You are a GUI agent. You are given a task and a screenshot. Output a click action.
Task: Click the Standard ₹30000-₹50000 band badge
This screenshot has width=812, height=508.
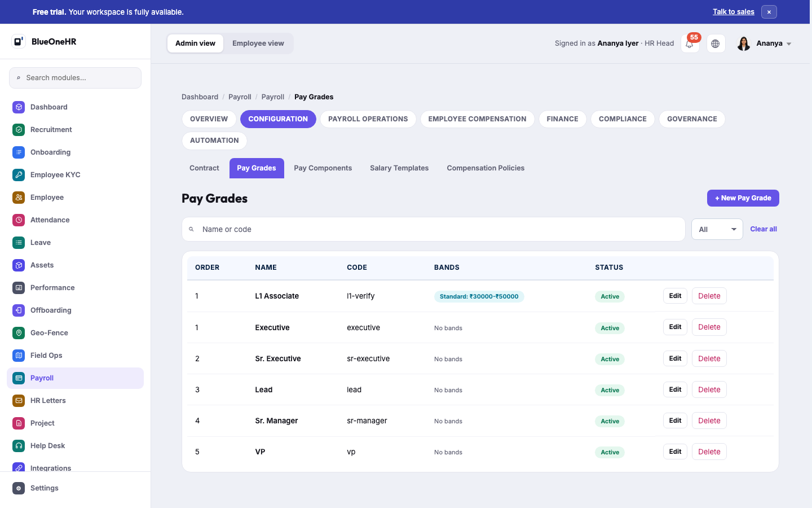pyautogui.click(x=479, y=296)
